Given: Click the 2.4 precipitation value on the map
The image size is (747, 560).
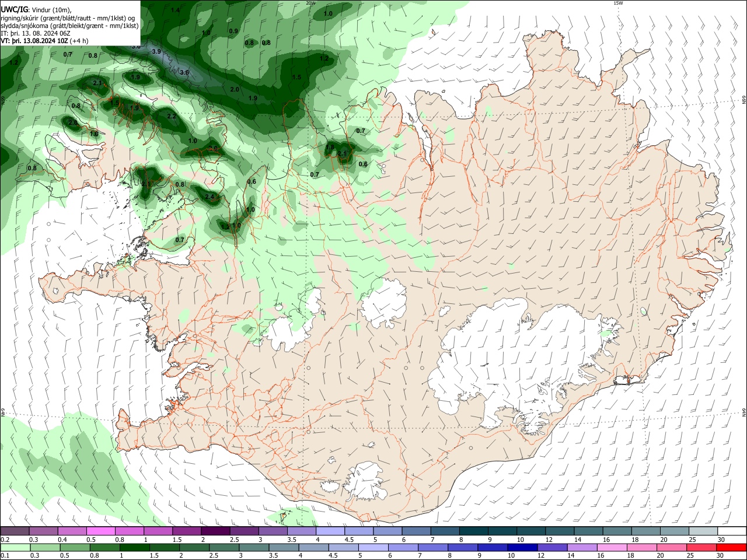Looking at the screenshot, I should (x=210, y=197).
